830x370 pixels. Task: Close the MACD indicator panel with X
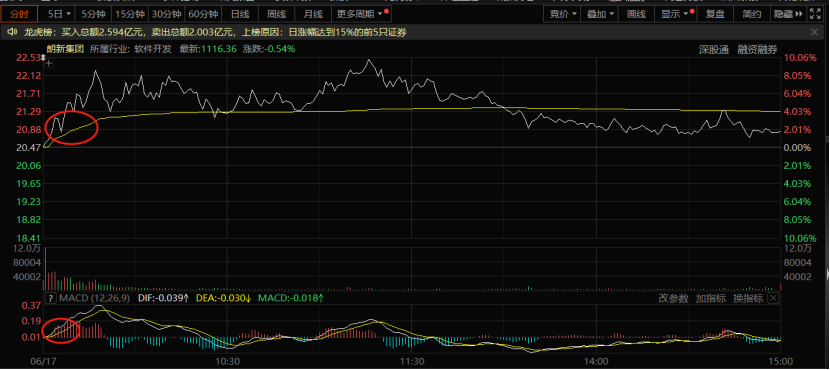click(773, 299)
